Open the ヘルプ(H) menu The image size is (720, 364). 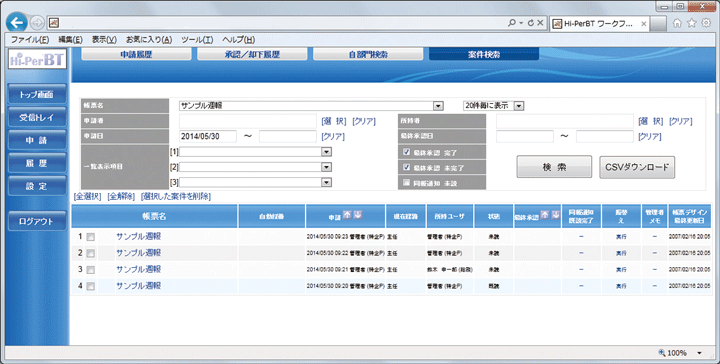(238, 40)
